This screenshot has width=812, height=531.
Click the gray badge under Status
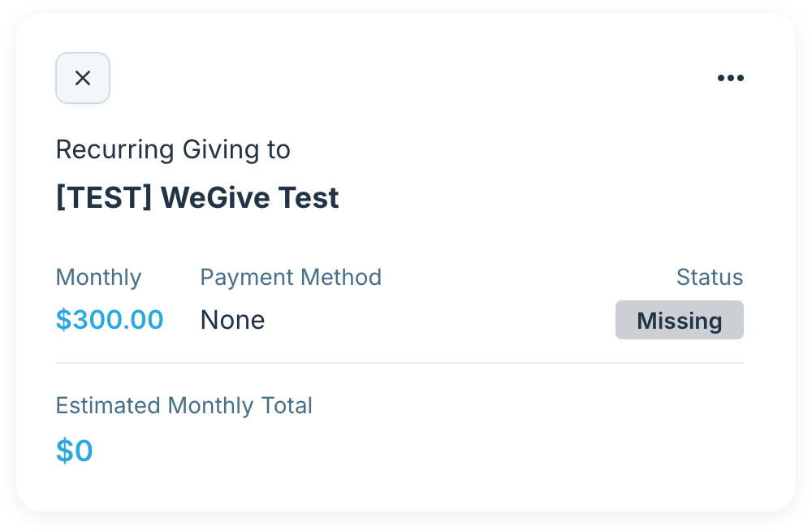(680, 320)
